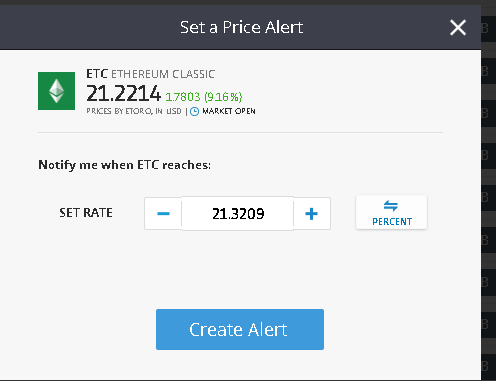The image size is (496, 381).
Task: Click the dark background strip beside the dialog
Action: (489, 193)
